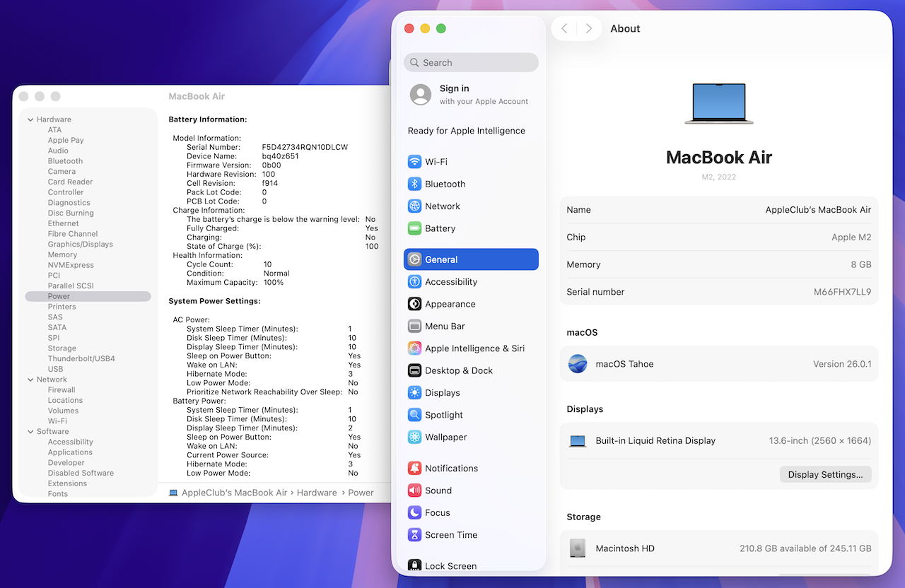905x588 pixels.
Task: Select the Accessibility icon in the sidebar
Action: (415, 282)
